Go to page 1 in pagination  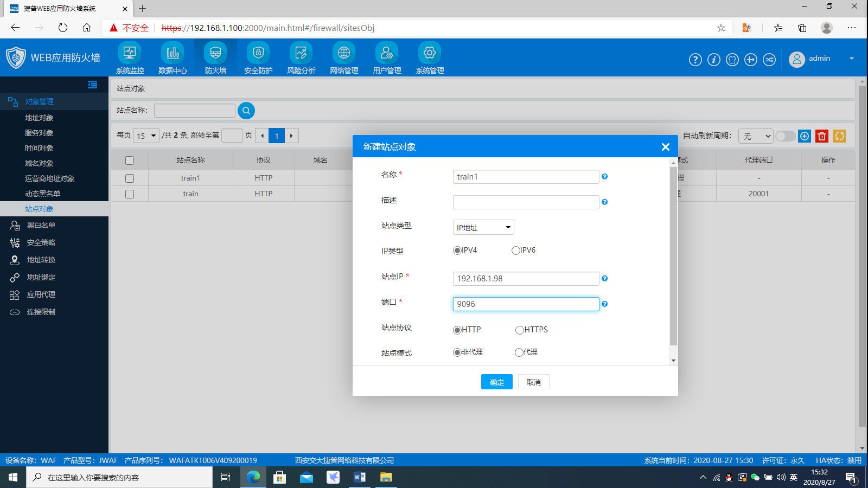[x=277, y=136]
